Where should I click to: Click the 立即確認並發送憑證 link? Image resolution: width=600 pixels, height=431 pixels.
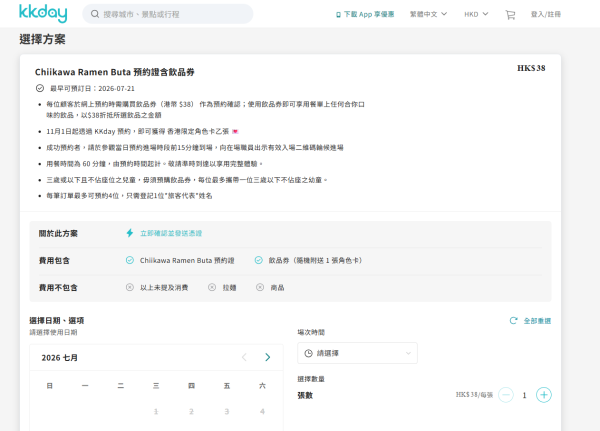click(x=171, y=233)
